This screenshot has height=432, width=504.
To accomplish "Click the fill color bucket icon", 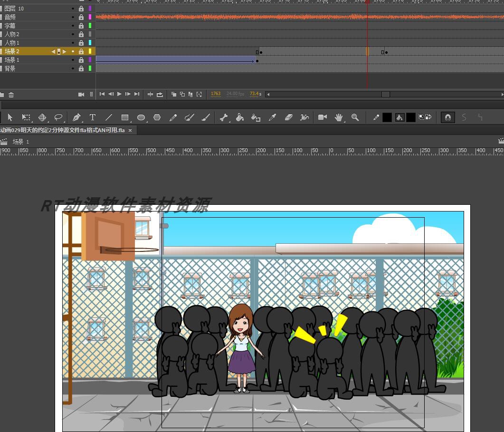I will point(399,117).
